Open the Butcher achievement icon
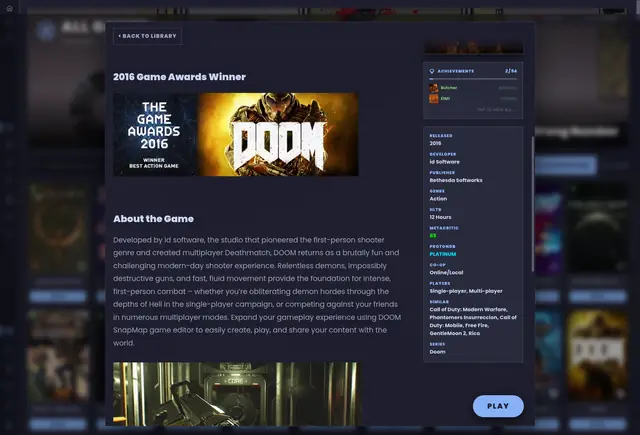Viewport: 640px width, 435px height. [433, 88]
